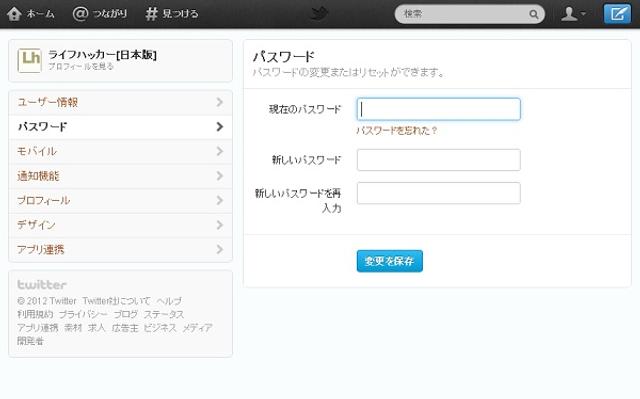This screenshot has width=640, height=399.
Task: Click chevron on プロフィール row
Action: pyautogui.click(x=220, y=200)
